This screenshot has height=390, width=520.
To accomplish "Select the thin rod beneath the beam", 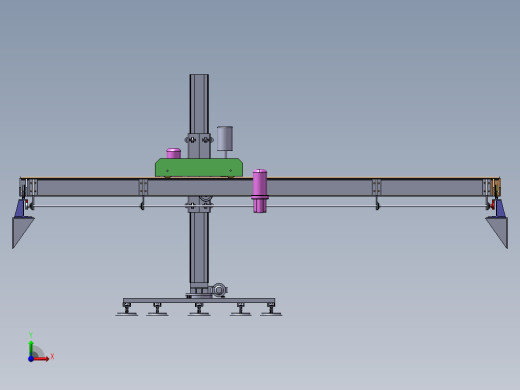I will (260, 206).
